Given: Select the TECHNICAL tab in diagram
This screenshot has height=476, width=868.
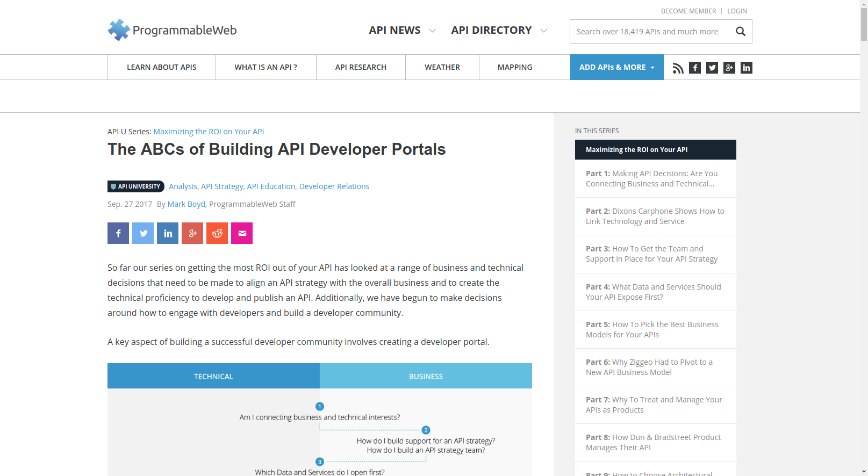Looking at the screenshot, I should point(213,376).
